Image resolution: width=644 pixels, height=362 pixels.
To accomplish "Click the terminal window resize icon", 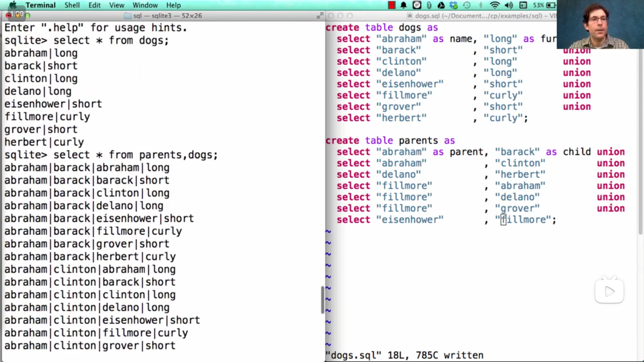I will point(320,15).
